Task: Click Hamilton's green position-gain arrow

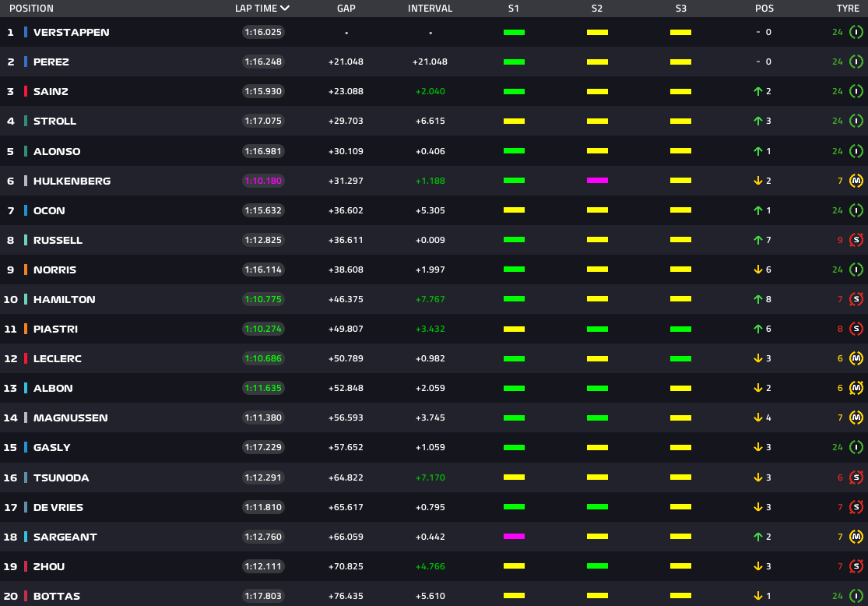Action: click(757, 299)
